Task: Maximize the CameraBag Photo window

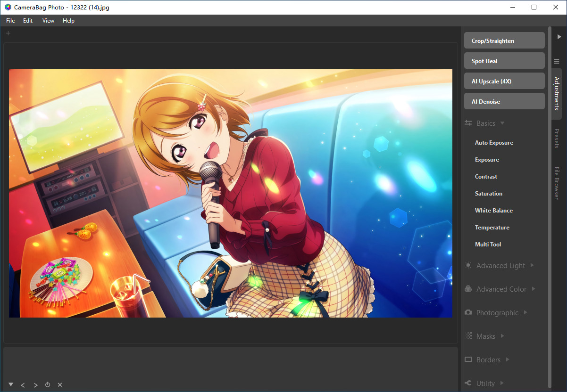Action: click(534, 7)
